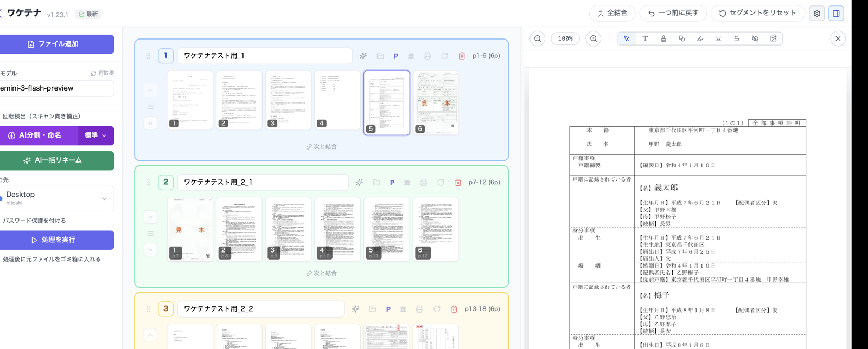
Task: Click 次と結合 under segment 1
Action: 322,147
